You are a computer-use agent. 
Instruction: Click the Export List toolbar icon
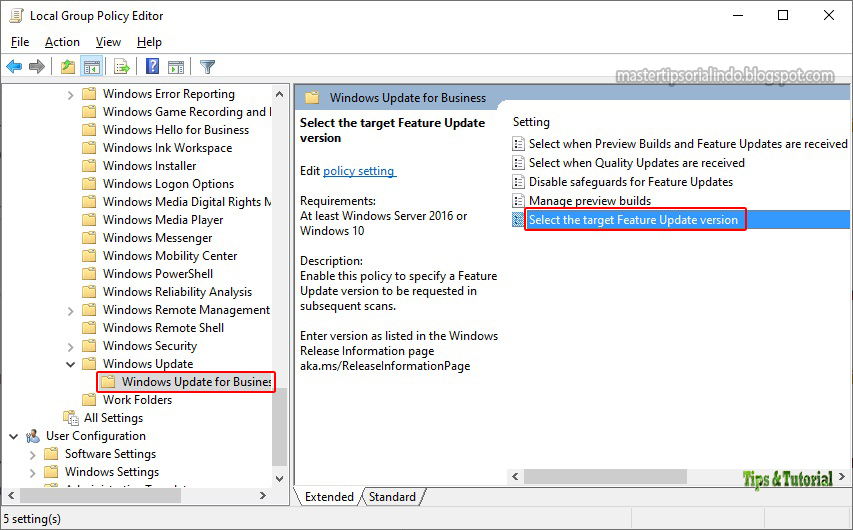coord(122,67)
